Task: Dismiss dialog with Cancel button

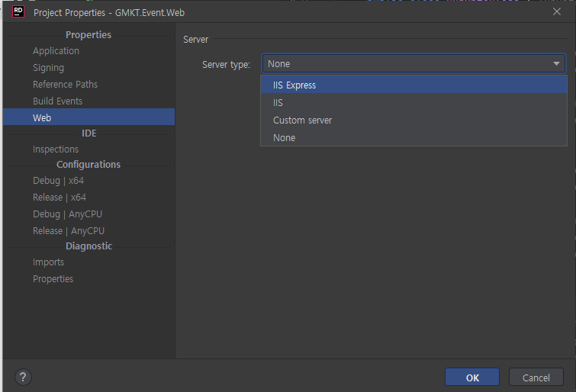Action: coord(536,377)
